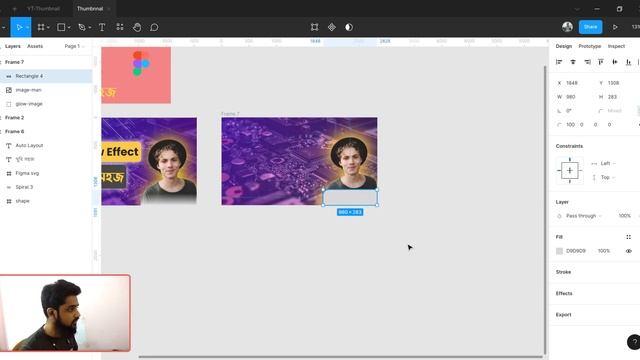
Task: Switch to the YT-Thumbnail file tab
Action: (x=43, y=9)
